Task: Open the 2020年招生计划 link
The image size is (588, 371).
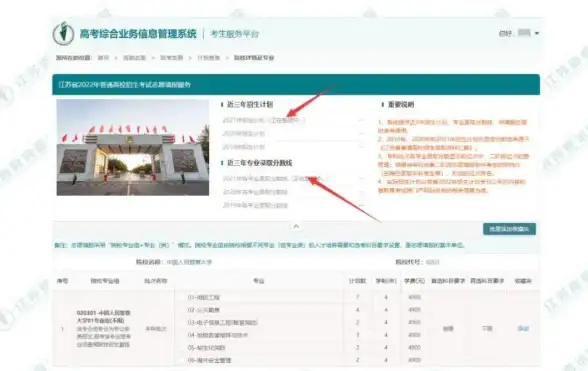Action: pos(244,134)
